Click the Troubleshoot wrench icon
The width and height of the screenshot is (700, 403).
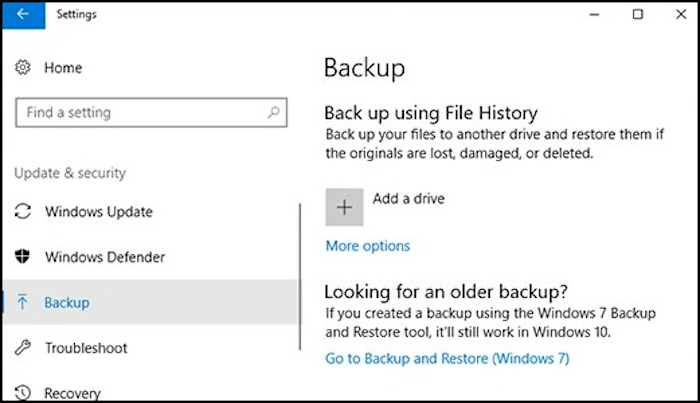[23, 348]
